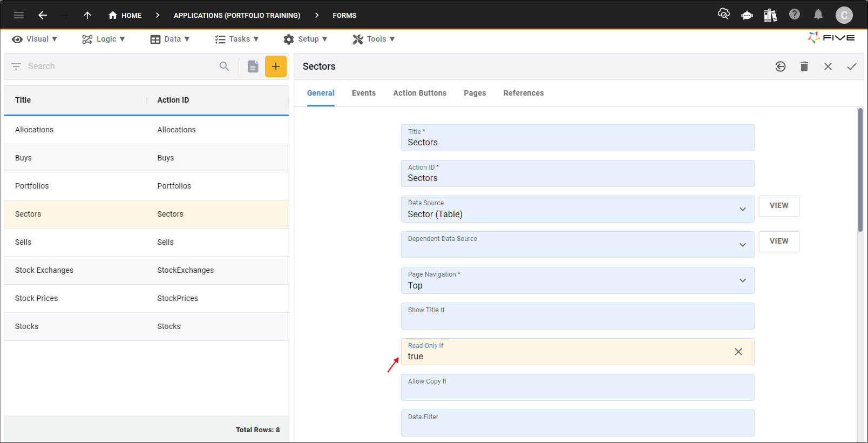Expand the Data Source dropdown
The width and height of the screenshot is (868, 443).
pyautogui.click(x=743, y=209)
